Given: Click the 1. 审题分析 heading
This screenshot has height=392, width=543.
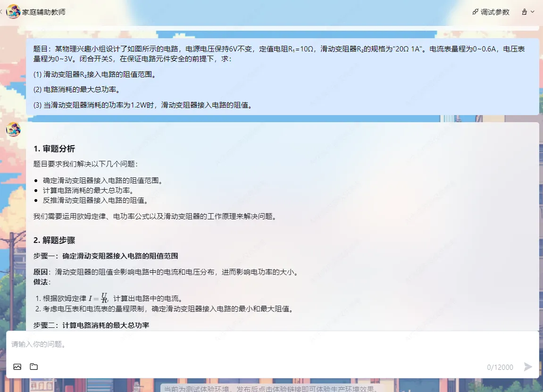Looking at the screenshot, I should (x=54, y=149).
